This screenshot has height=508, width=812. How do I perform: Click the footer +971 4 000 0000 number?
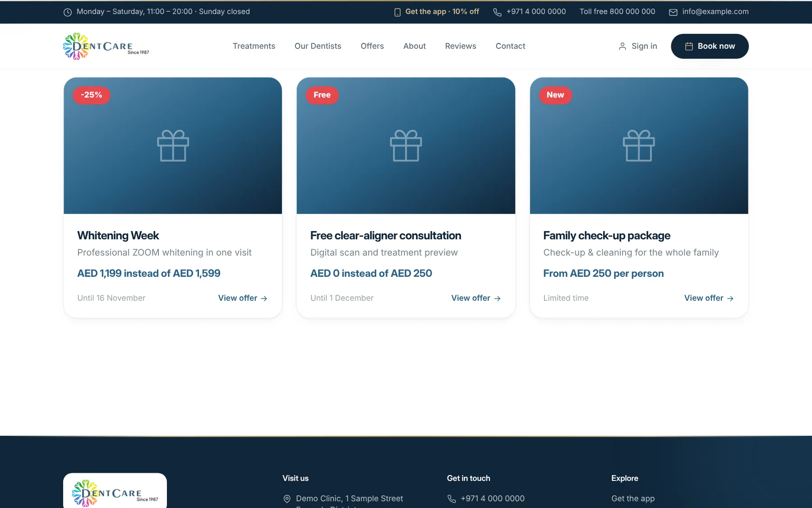[493, 499]
